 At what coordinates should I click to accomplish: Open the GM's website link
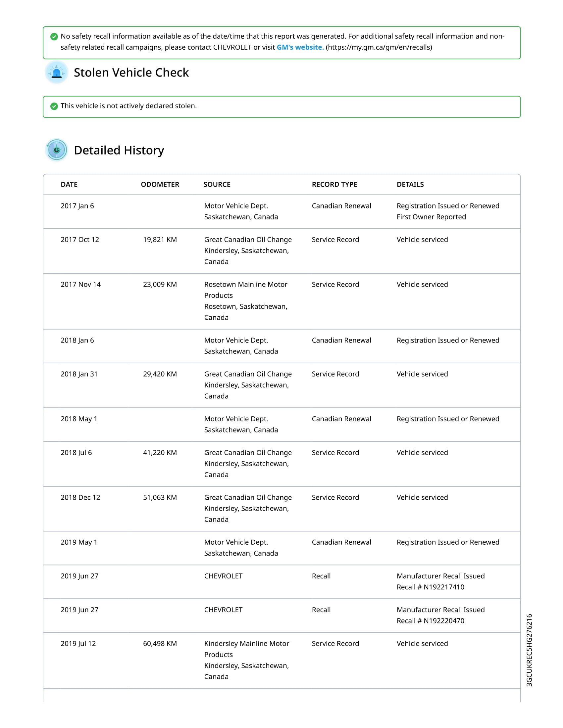(x=300, y=47)
